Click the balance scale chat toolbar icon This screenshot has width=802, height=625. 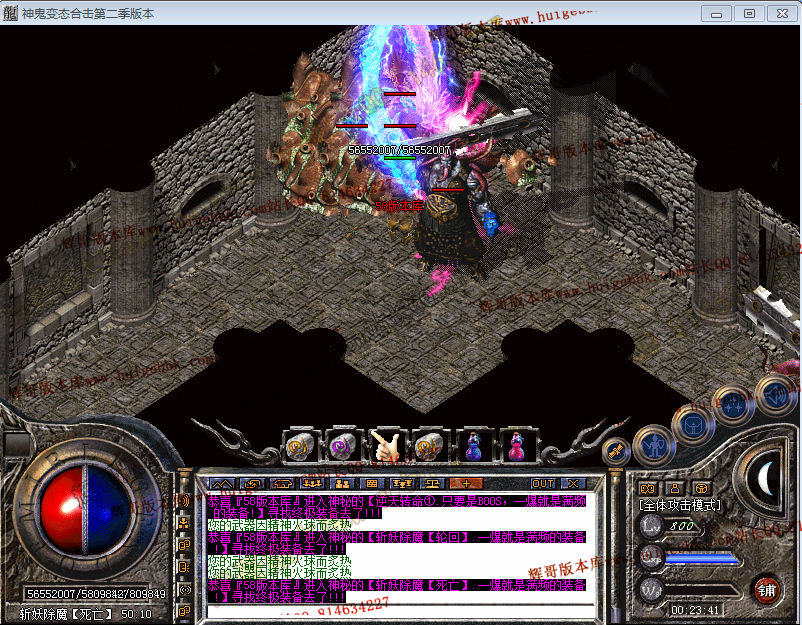click(x=433, y=483)
